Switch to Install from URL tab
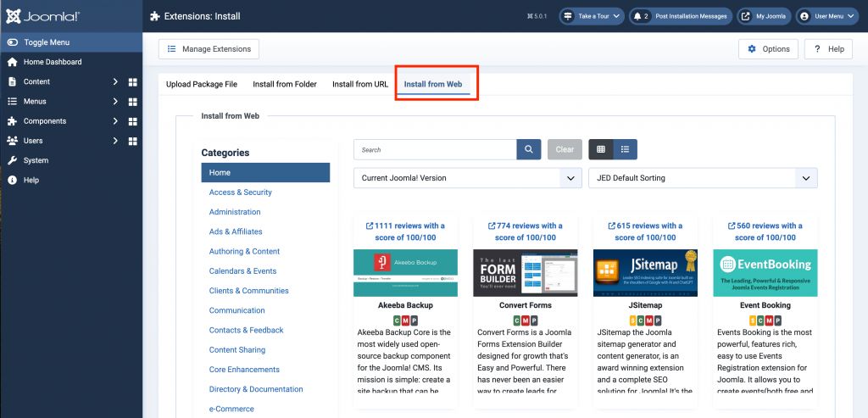The height and width of the screenshot is (418, 868). 360,84
